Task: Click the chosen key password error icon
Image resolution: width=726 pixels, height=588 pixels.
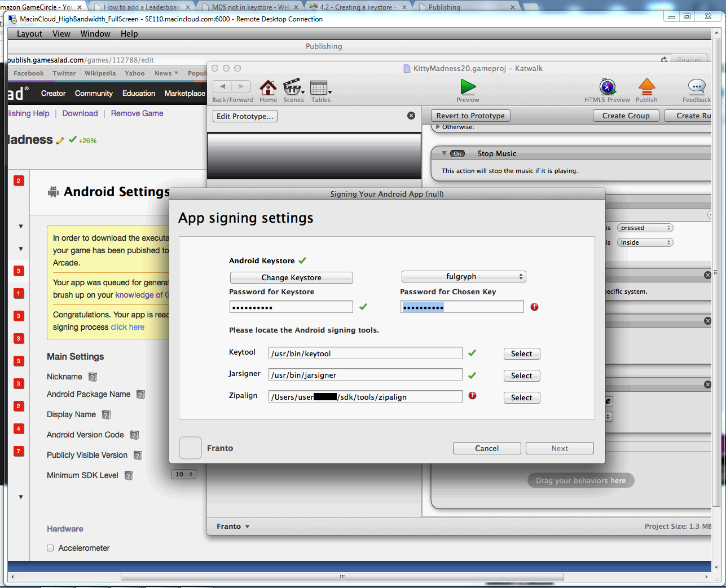Action: point(535,307)
